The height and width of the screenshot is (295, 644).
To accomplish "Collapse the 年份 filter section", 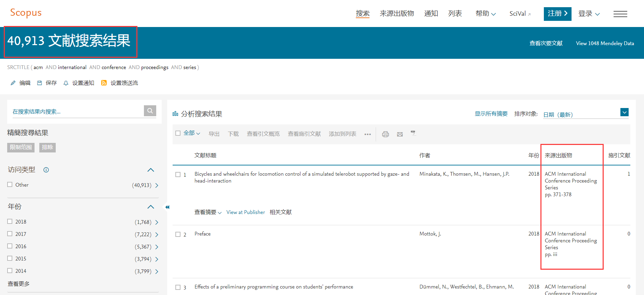I will (150, 207).
